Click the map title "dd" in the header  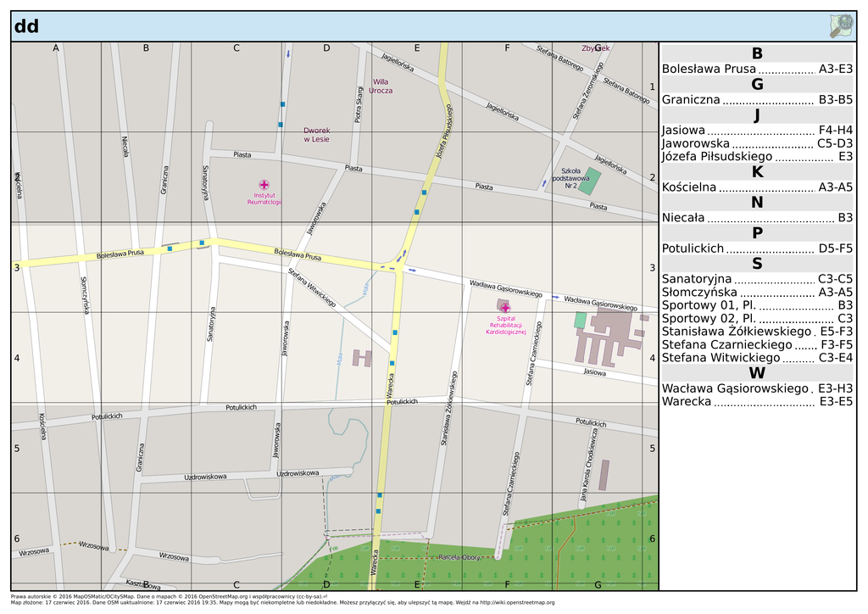pos(26,26)
